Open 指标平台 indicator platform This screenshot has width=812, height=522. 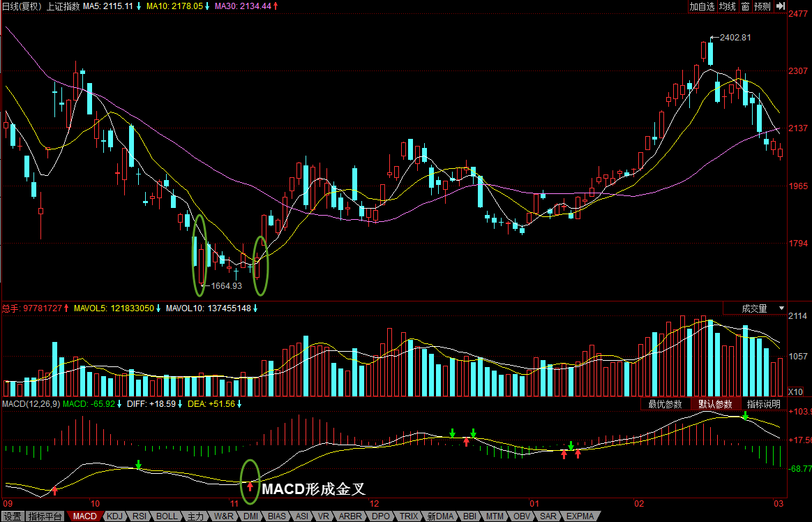click(x=45, y=516)
